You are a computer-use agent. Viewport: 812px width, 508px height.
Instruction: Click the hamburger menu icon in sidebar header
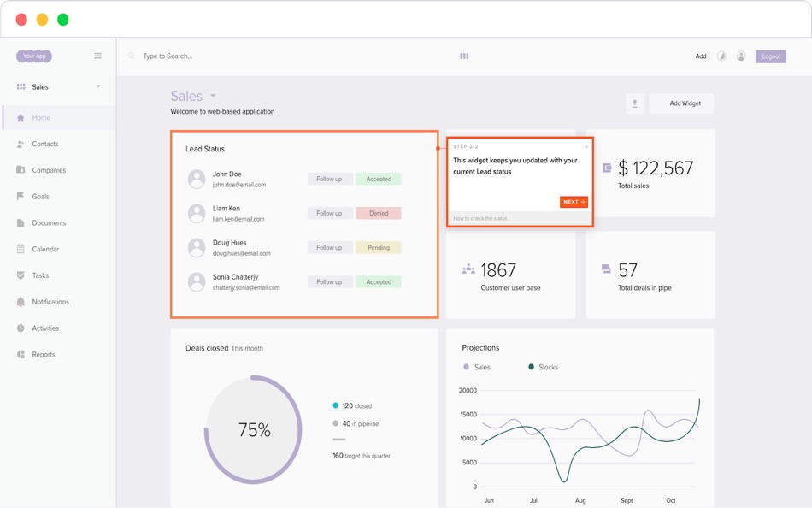(97, 56)
